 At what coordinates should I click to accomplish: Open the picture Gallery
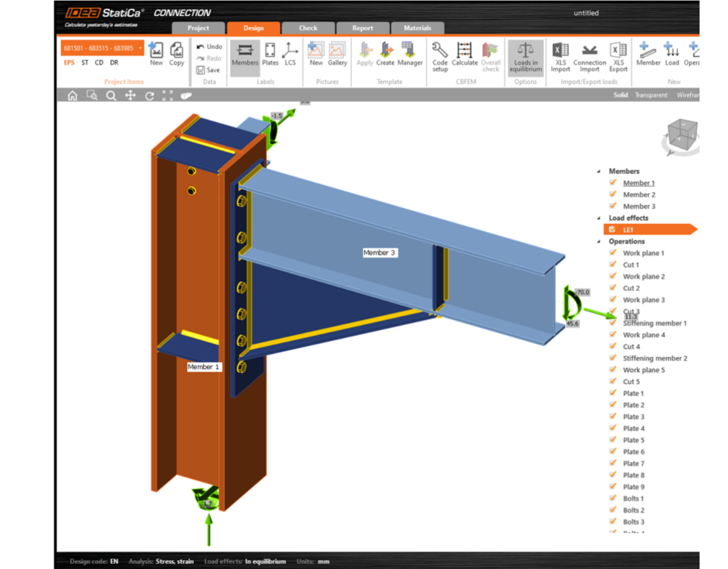[337, 56]
